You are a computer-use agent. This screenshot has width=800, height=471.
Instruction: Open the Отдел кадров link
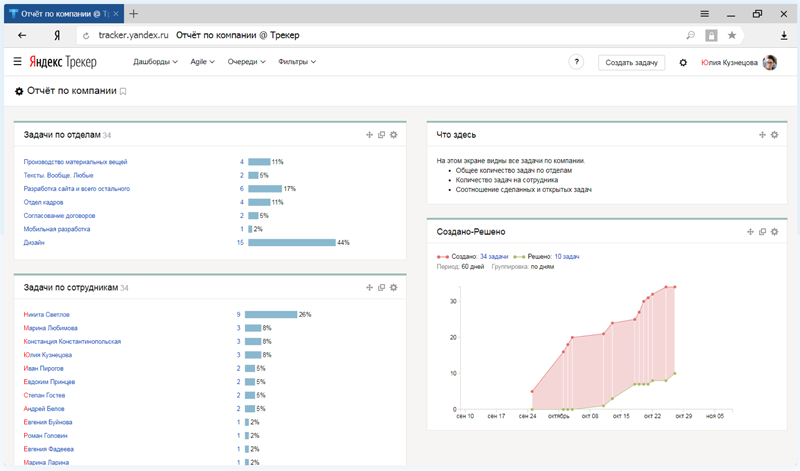tap(43, 202)
